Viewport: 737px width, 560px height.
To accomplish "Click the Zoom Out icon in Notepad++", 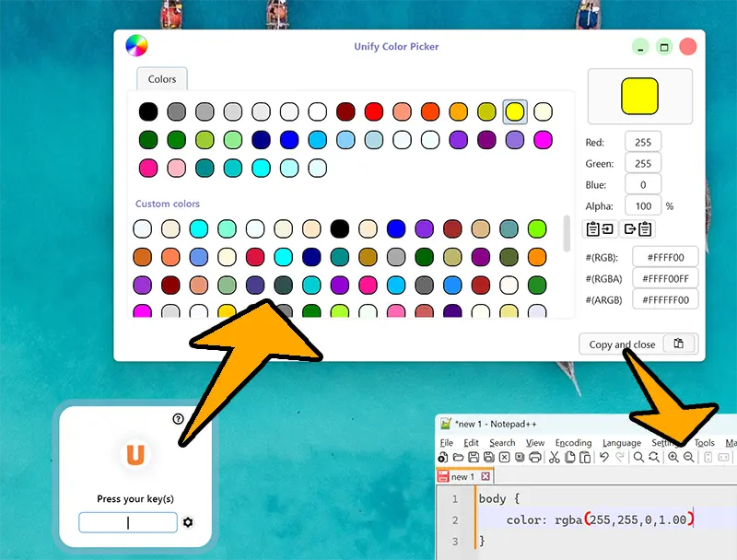I will click(x=688, y=457).
